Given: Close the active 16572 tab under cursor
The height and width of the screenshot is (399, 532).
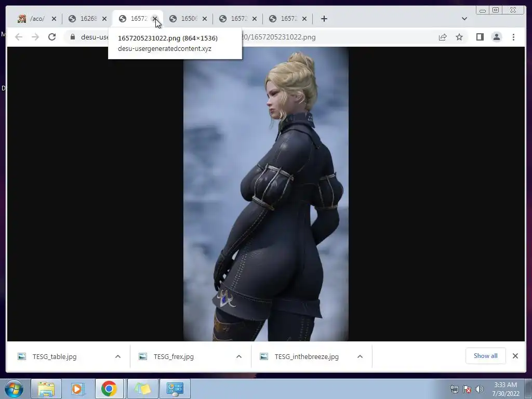Looking at the screenshot, I should tap(155, 19).
